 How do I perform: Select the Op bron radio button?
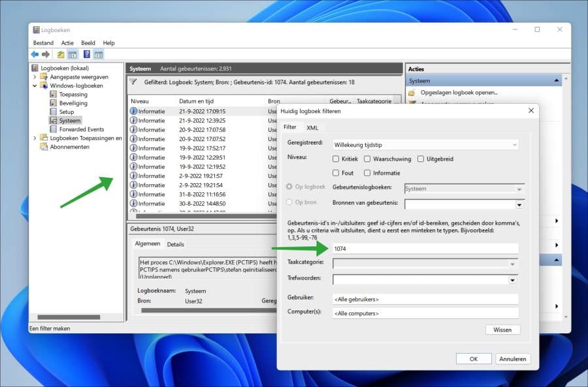289,202
